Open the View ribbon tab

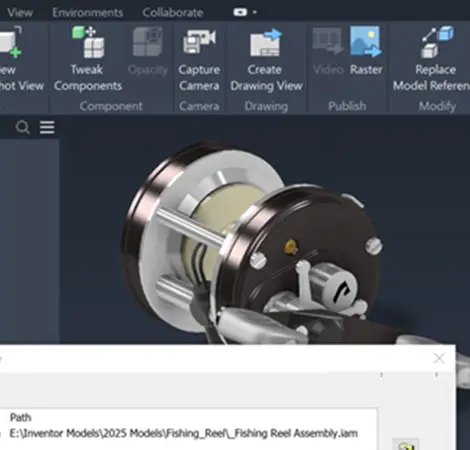20,13
